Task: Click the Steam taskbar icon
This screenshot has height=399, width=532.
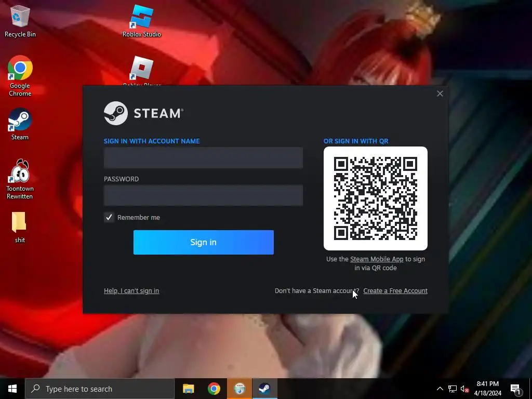Action: tap(264, 389)
